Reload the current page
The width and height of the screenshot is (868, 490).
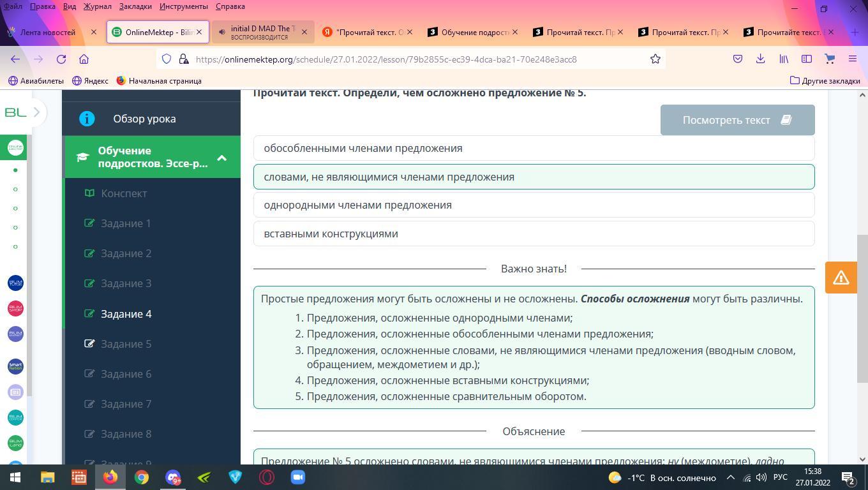(x=61, y=59)
